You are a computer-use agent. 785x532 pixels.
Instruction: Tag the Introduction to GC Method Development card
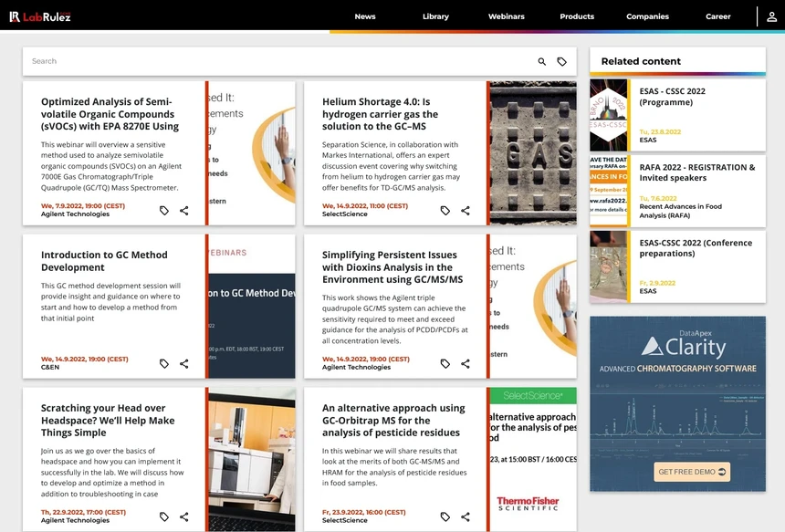pyautogui.click(x=164, y=364)
